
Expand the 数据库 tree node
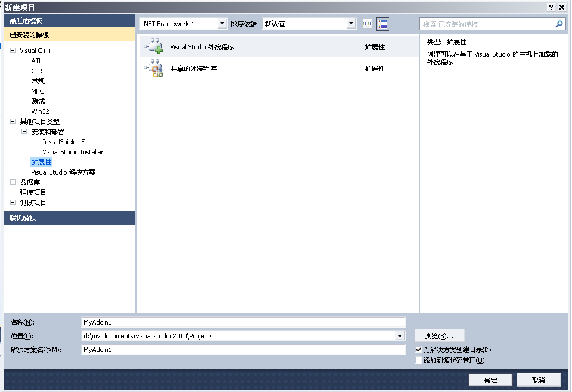click(x=13, y=182)
